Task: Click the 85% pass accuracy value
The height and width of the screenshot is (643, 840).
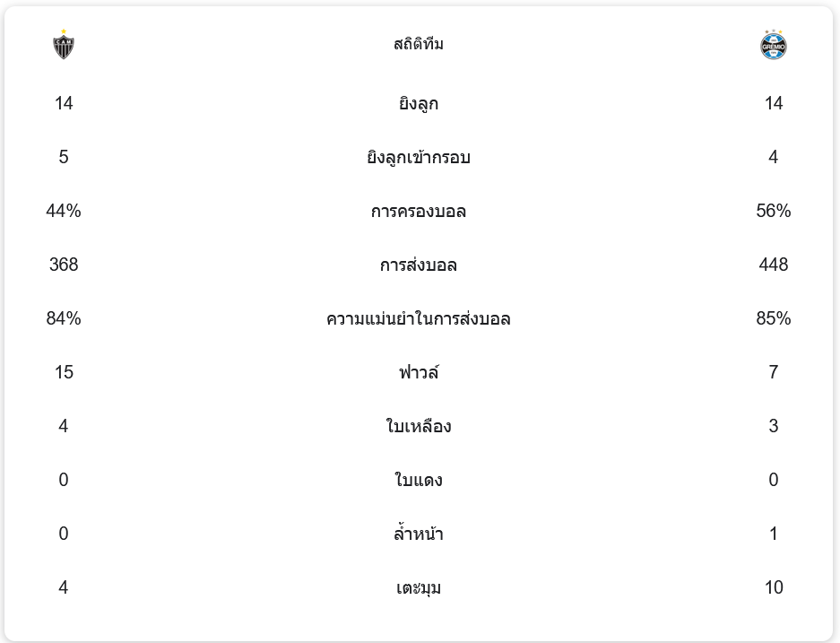Action: (774, 318)
